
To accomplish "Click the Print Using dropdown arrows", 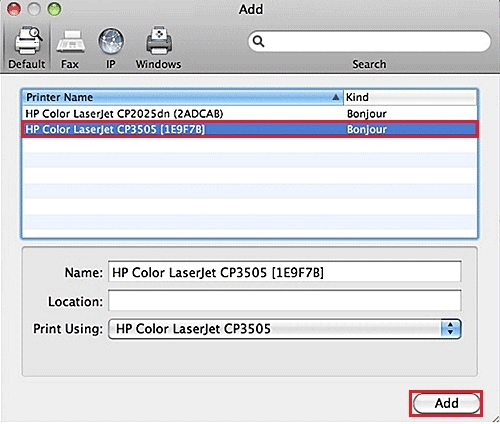I will coord(450,329).
